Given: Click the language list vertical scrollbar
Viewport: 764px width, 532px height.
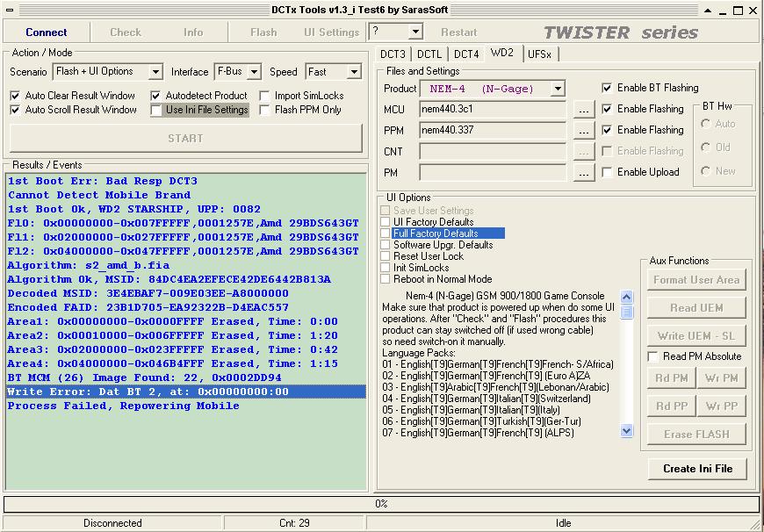Looking at the screenshot, I should pyautogui.click(x=626, y=369).
